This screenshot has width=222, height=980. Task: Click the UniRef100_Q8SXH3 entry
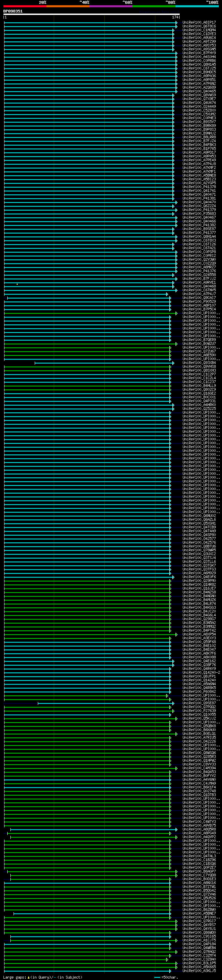[199, 370]
